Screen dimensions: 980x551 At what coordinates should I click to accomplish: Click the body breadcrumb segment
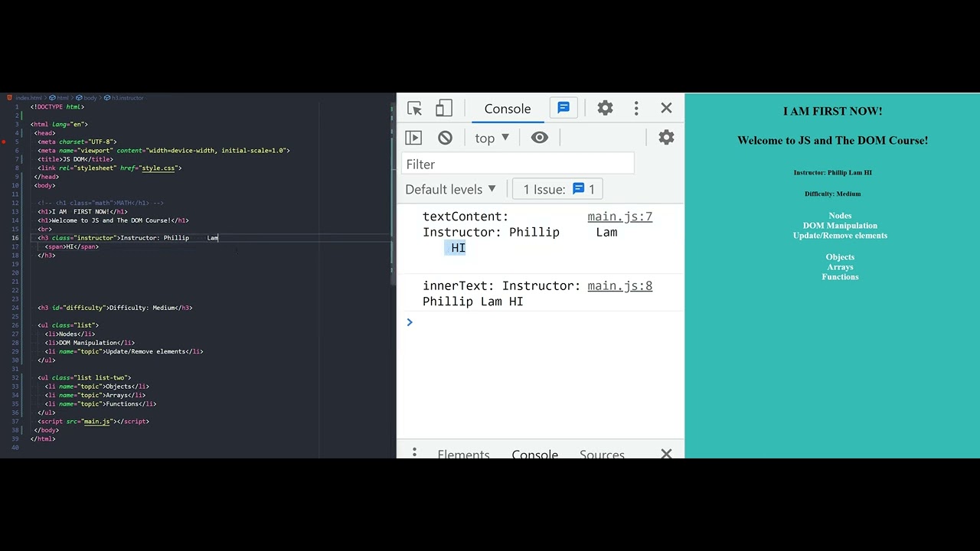(x=90, y=98)
